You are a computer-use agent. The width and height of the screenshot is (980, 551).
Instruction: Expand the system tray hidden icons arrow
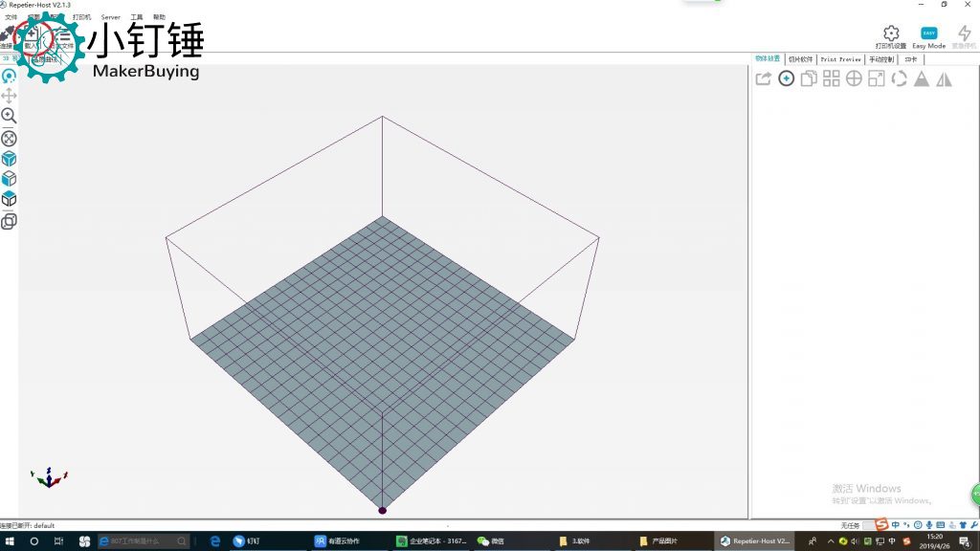tap(831, 541)
